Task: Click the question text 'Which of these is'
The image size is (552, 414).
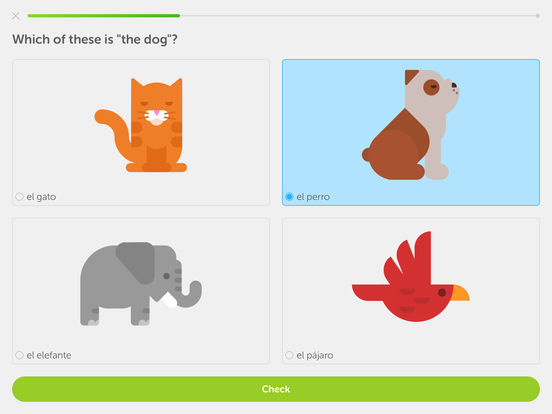Action: pos(63,39)
